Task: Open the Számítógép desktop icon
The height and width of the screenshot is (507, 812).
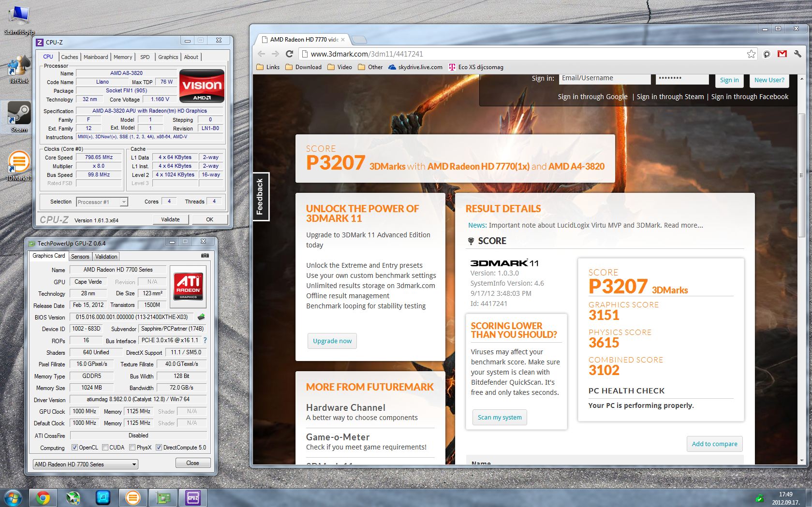Action: [18, 19]
